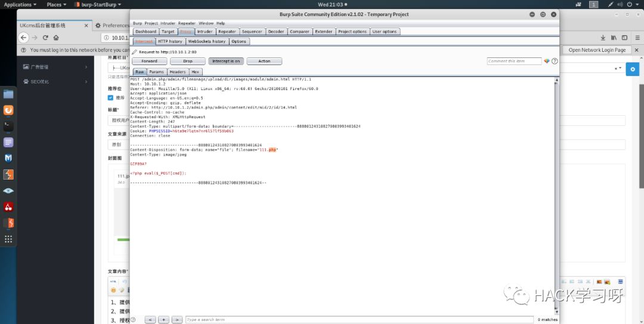The height and width of the screenshot is (324, 644).
Task: Open Terminal from the dock
Action: (8, 126)
